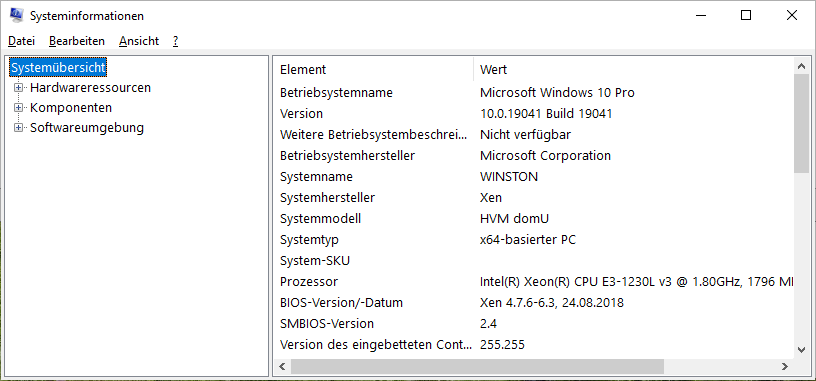The height and width of the screenshot is (381, 816).
Task: Click the vertical scrollbar down arrow
Action: click(x=801, y=350)
